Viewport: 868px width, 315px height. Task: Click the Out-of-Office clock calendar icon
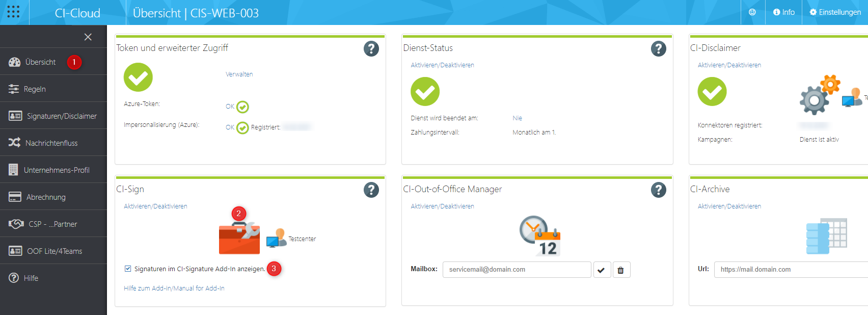pyautogui.click(x=539, y=235)
